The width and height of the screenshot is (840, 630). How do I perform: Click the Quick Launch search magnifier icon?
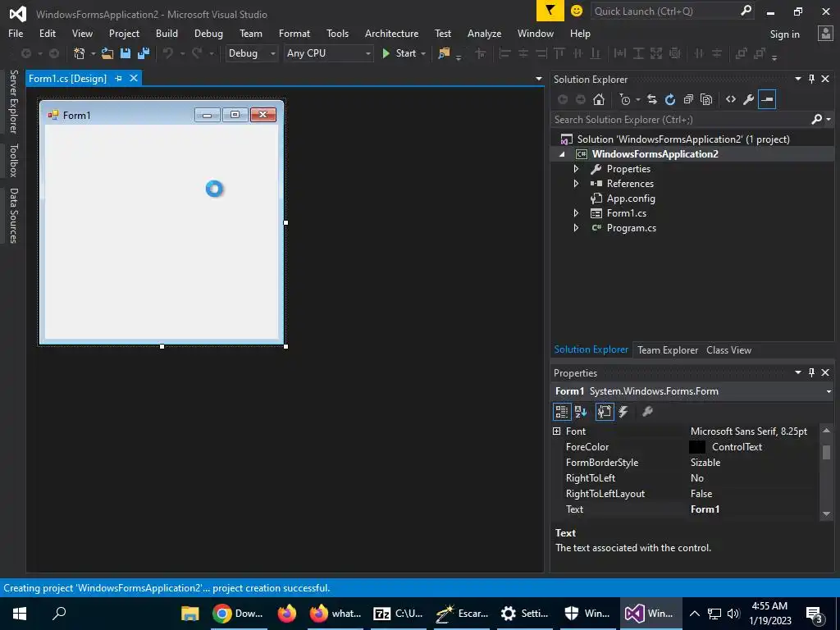pyautogui.click(x=746, y=11)
